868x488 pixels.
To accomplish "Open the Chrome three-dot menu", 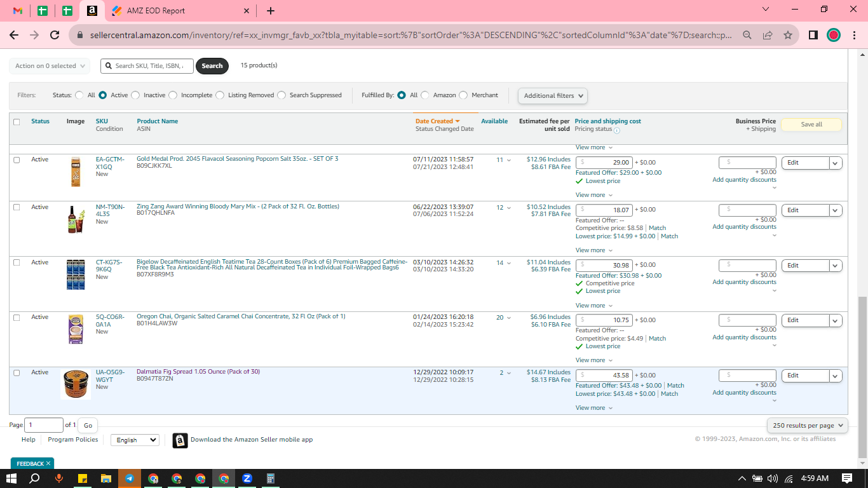I will pos(854,36).
